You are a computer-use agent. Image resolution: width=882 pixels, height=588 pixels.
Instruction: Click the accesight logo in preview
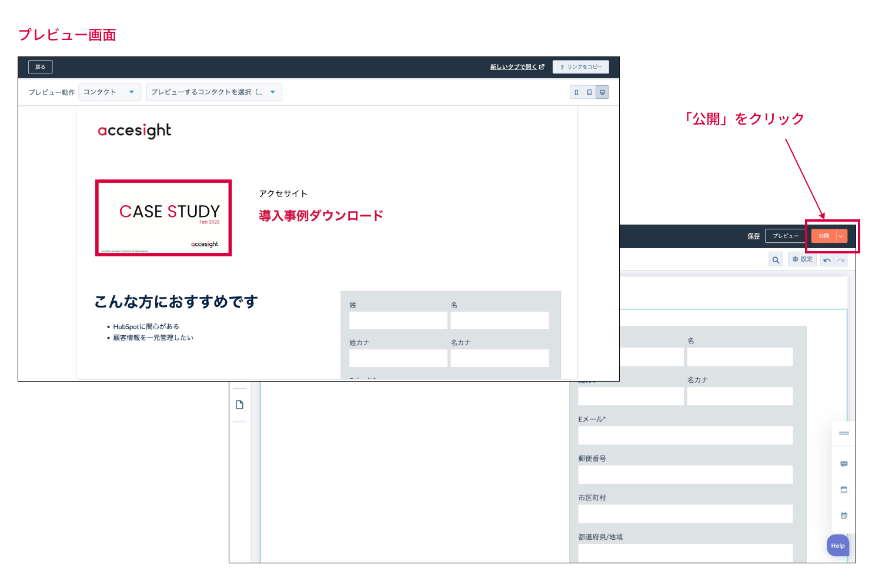[x=135, y=131]
